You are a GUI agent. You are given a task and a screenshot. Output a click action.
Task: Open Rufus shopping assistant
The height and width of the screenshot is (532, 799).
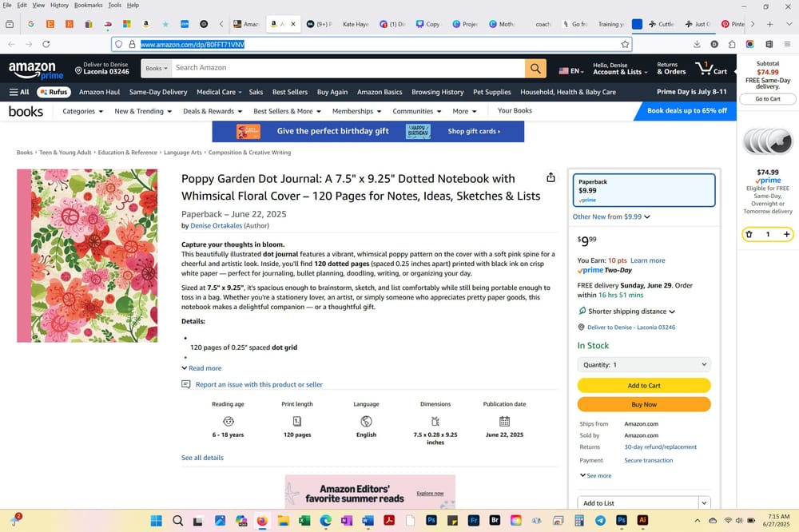click(x=54, y=92)
